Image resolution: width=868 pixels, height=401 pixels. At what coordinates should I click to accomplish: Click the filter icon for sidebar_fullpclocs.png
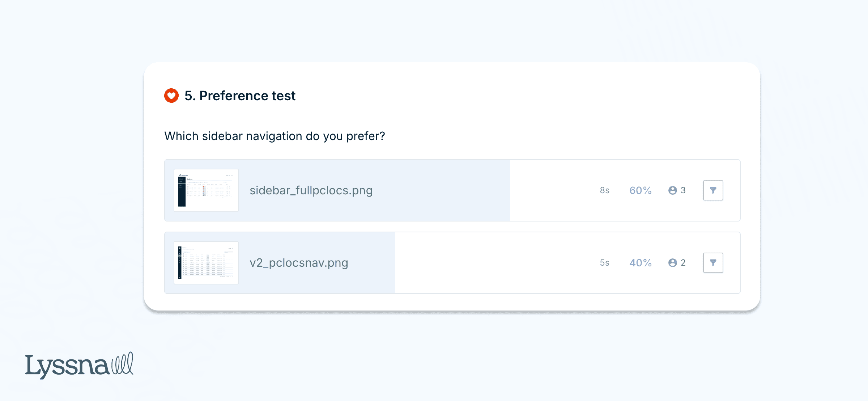point(712,190)
